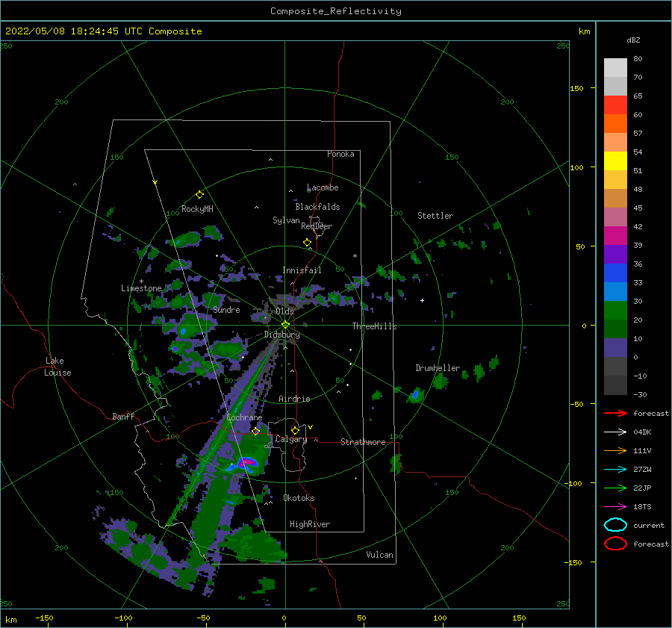Click the Composite_Reflectivity title text
672x628 pixels.
click(336, 11)
